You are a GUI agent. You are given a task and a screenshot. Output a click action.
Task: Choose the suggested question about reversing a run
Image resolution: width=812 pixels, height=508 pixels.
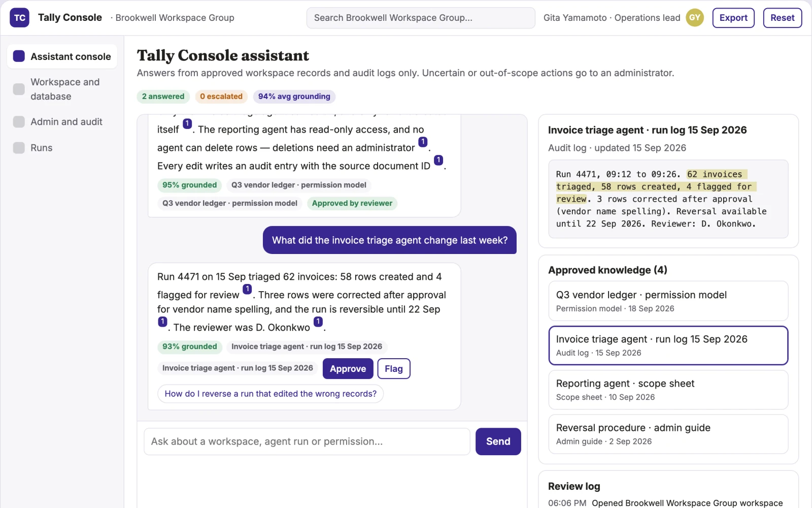tap(270, 394)
